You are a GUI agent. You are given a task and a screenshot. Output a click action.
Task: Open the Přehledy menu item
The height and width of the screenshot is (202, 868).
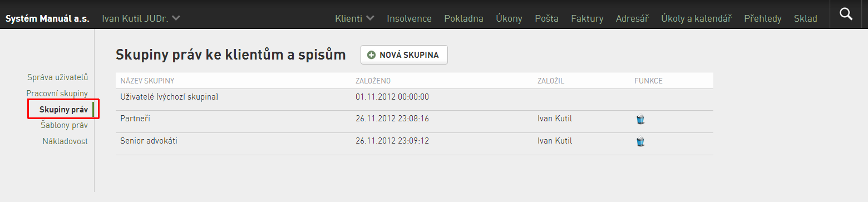point(762,18)
